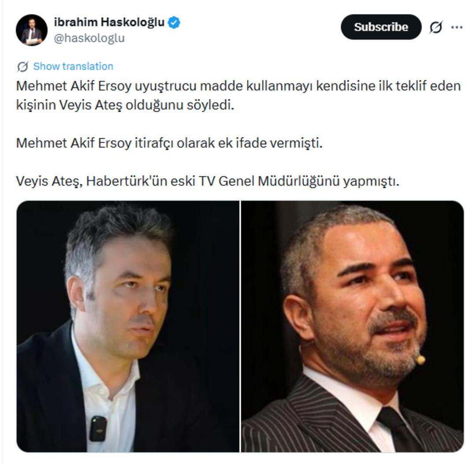
Task: Click the blue verified badge
Action: 174,23
